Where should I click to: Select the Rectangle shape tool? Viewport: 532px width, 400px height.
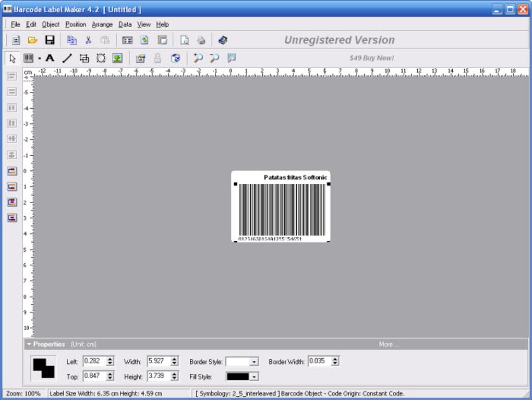(x=84, y=58)
